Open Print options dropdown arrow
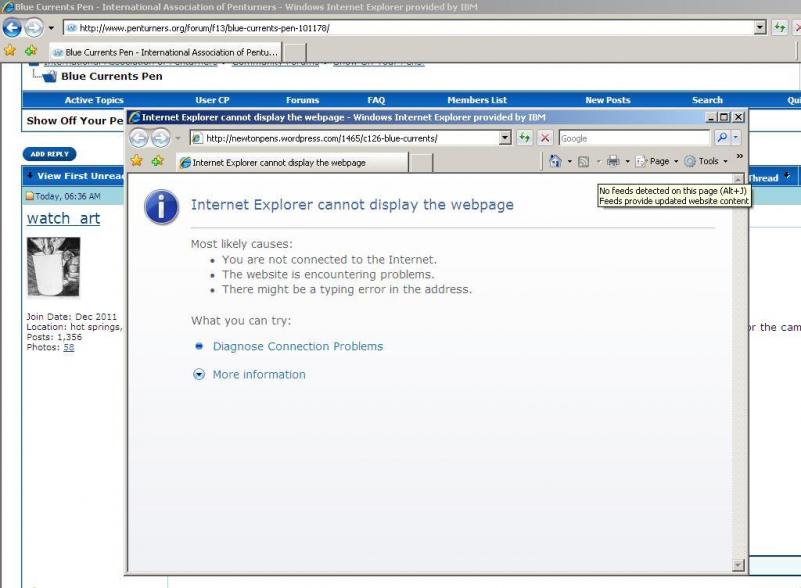The image size is (801, 588). [627, 161]
